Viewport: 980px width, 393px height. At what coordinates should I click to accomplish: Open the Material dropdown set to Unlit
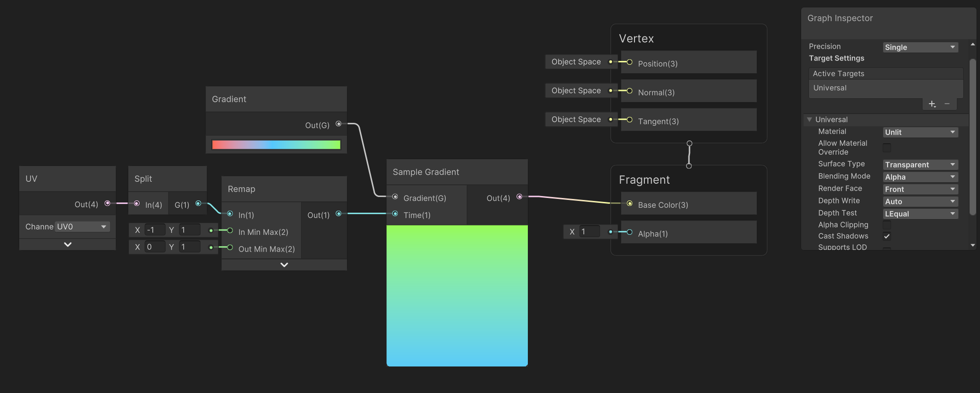click(920, 132)
